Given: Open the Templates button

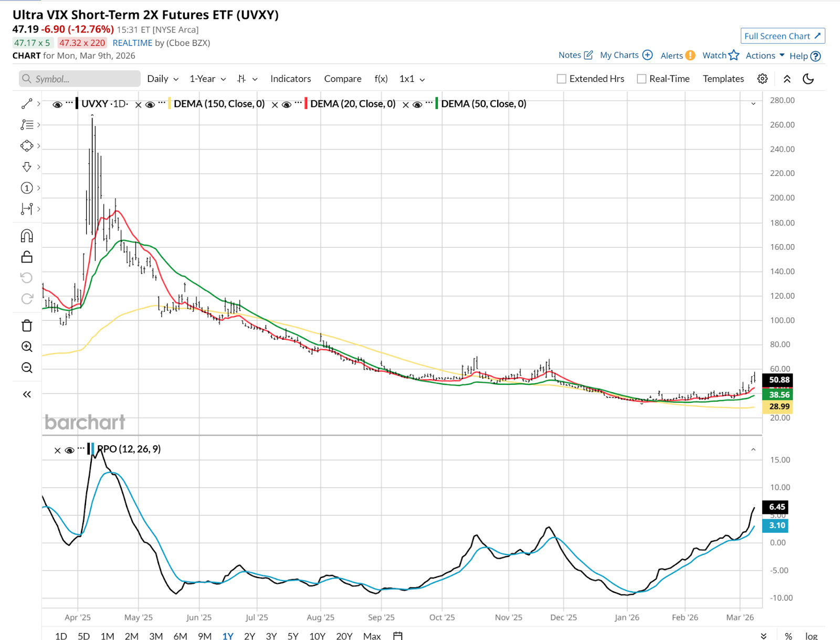Looking at the screenshot, I should tap(723, 79).
